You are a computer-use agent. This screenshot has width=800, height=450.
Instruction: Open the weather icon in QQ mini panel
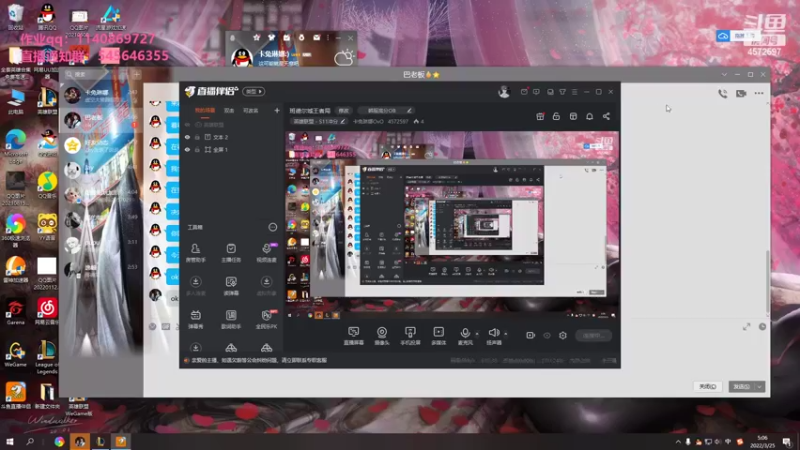(343, 57)
